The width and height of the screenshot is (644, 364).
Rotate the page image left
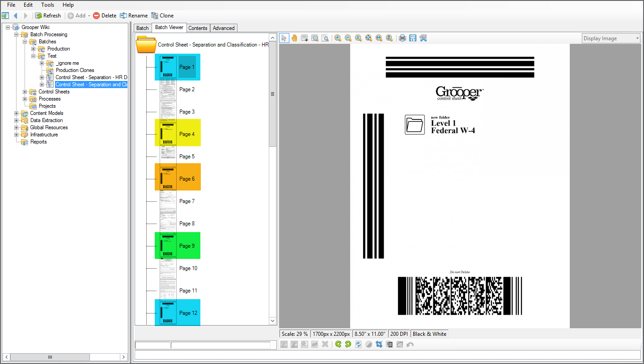click(338, 344)
